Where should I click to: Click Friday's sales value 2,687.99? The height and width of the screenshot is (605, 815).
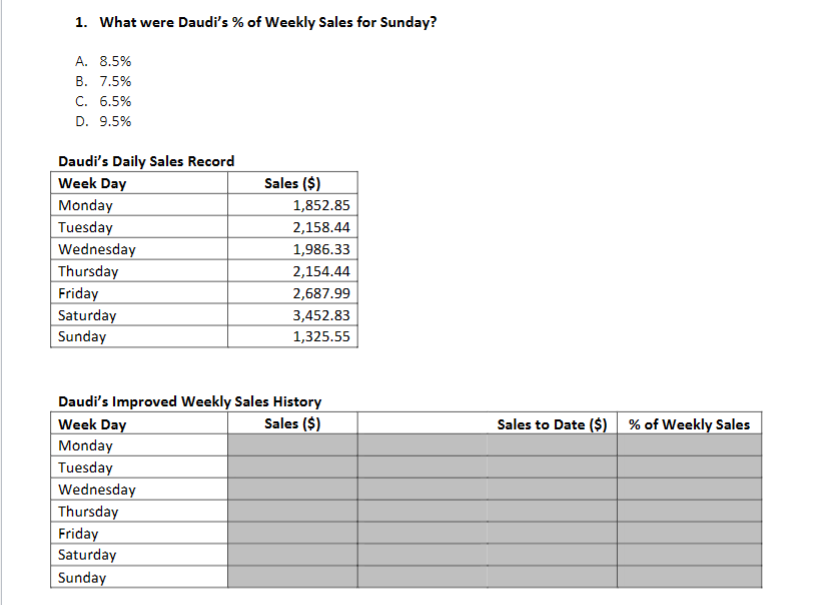(x=320, y=293)
